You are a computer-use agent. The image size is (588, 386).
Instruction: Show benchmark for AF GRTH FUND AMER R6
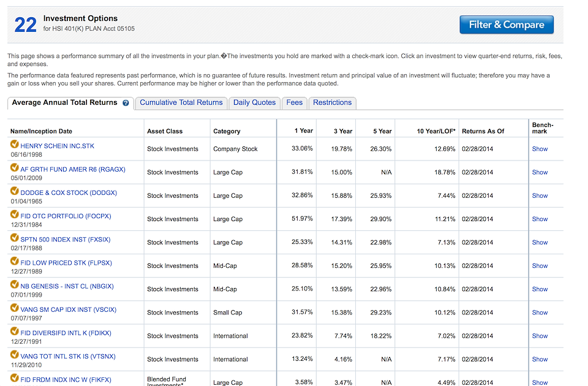coord(540,172)
